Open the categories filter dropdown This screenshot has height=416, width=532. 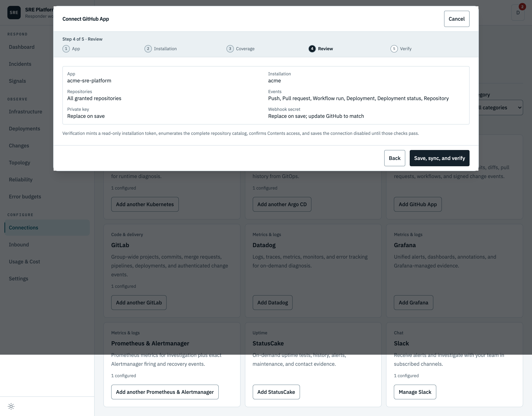point(501,107)
